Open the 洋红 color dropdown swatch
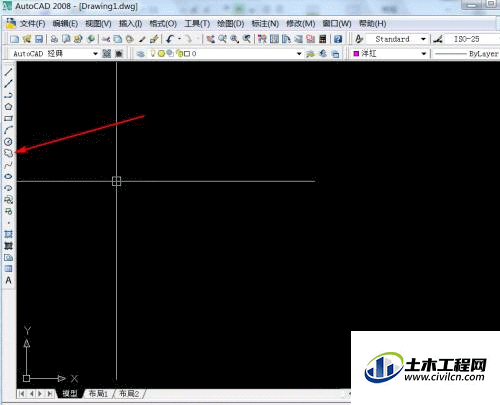This screenshot has width=500, height=405. [356, 53]
